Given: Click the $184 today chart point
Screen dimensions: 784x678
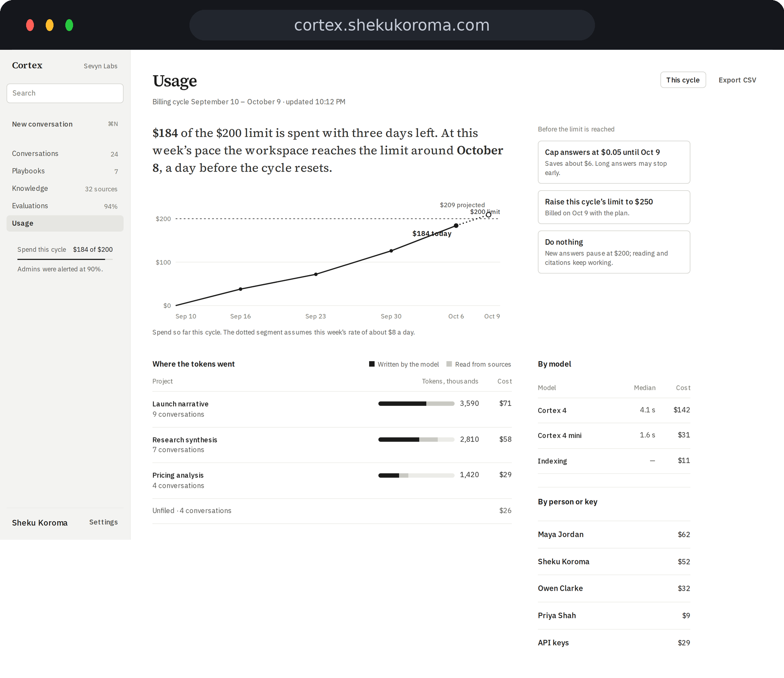Looking at the screenshot, I should [x=456, y=226].
